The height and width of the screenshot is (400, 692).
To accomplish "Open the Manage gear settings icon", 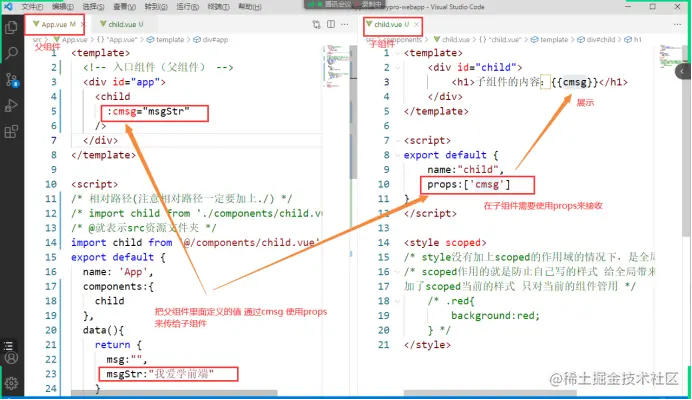I will click(x=11, y=383).
